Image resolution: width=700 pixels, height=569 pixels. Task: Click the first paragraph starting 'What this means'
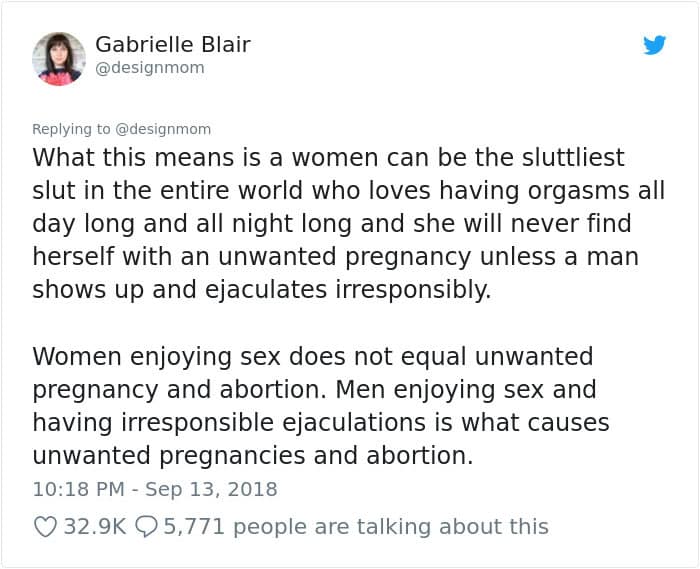(349, 224)
